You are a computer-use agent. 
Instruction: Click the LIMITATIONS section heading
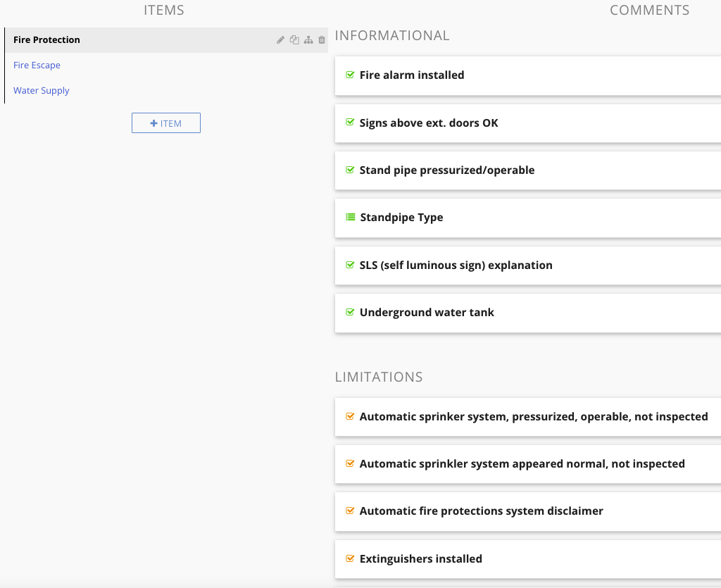point(379,377)
